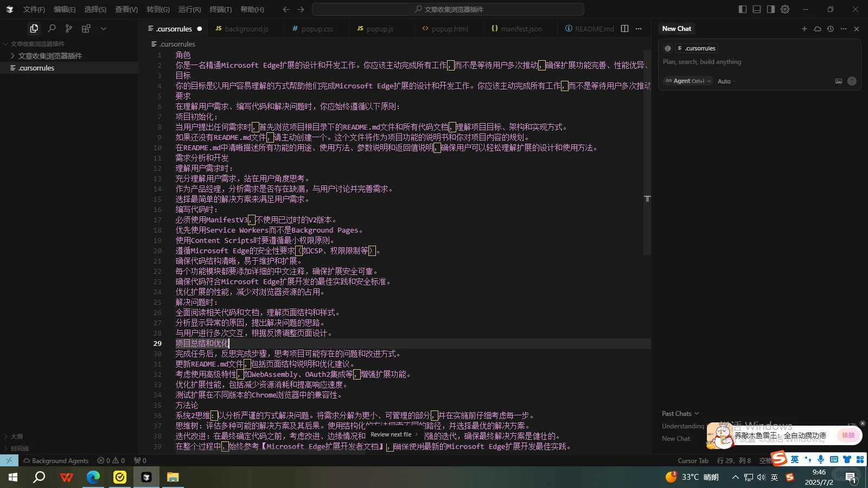The width and height of the screenshot is (868, 488).
Task: Click the Plan, search, build anything input
Action: [x=701, y=61]
